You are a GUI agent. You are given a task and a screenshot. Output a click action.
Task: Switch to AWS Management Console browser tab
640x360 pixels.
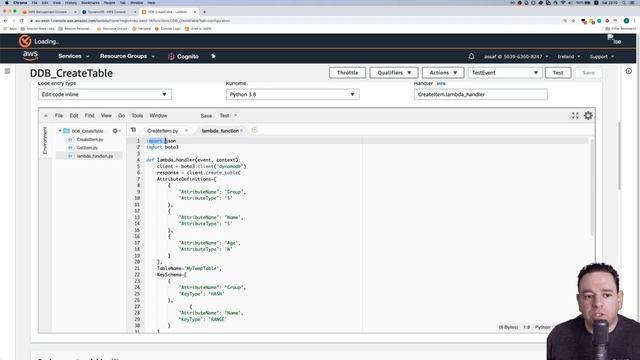(x=48, y=12)
